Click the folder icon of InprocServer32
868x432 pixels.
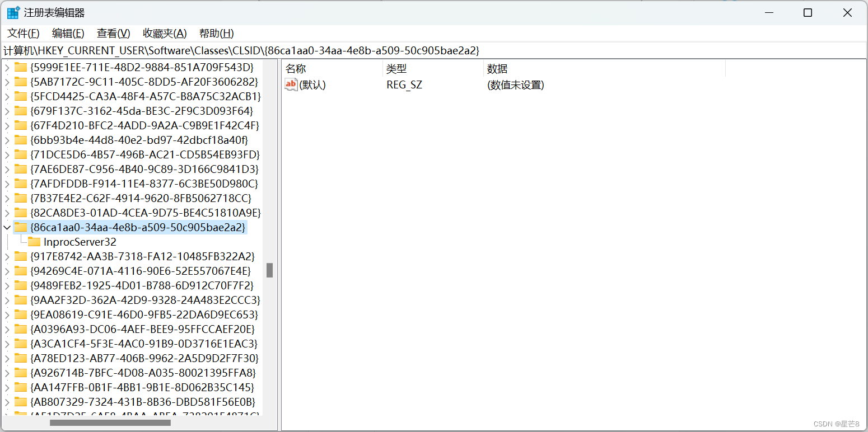coord(34,242)
